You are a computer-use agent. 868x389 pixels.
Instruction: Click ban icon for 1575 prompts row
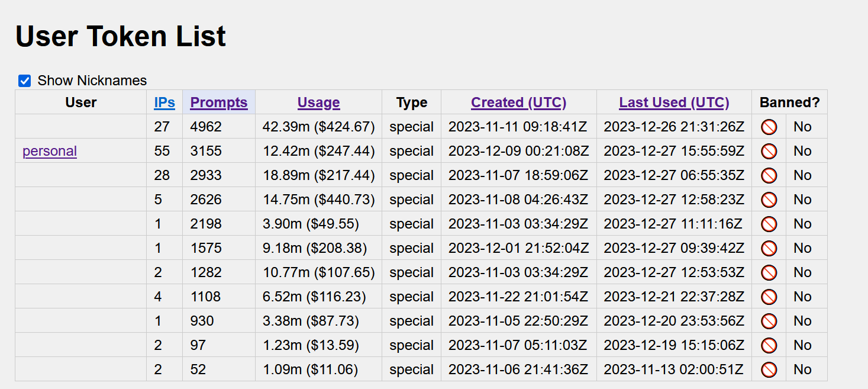pyautogui.click(x=769, y=248)
